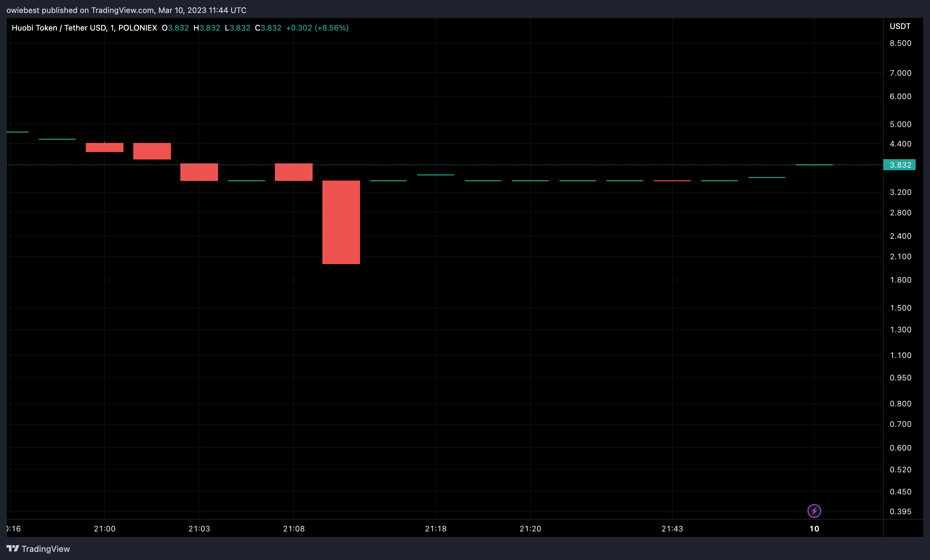Click the 21:03 time axis label
The image size is (930, 560).
(199, 529)
